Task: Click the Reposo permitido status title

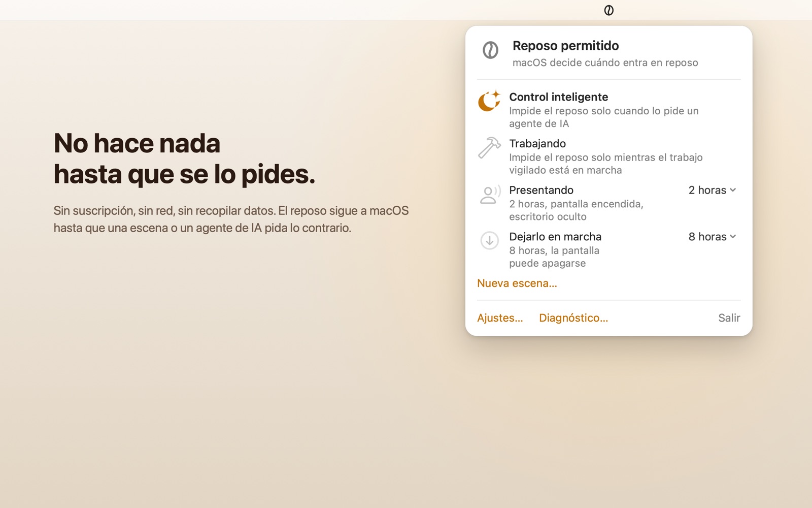Action: (565, 46)
